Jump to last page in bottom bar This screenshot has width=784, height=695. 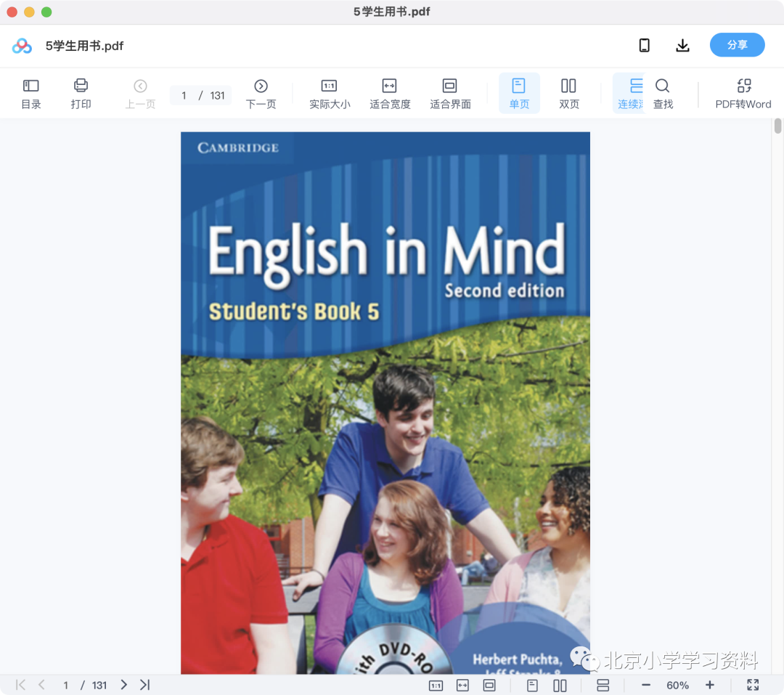coord(145,685)
